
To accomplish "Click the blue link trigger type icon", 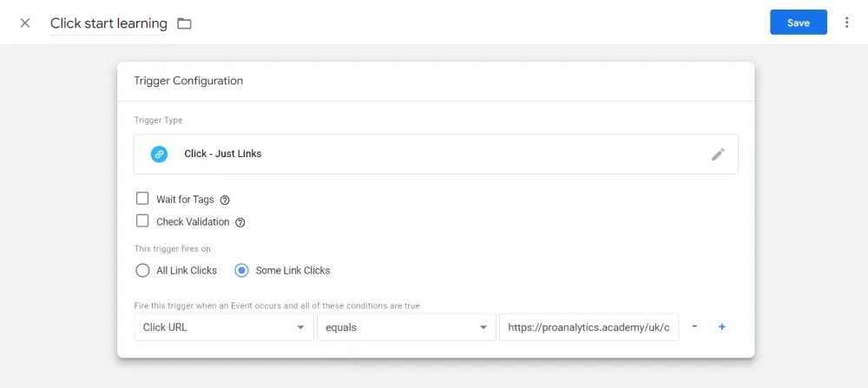I will pyautogui.click(x=159, y=155).
